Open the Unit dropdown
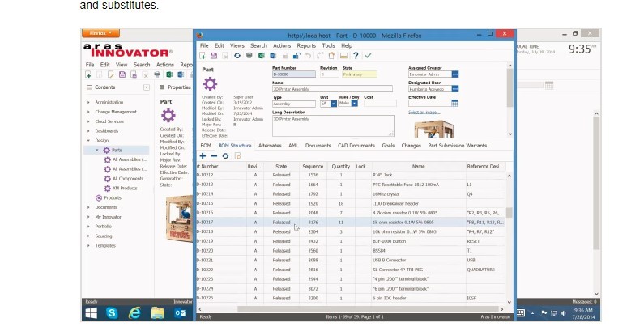The height and width of the screenshot is (327, 644). click(x=333, y=104)
